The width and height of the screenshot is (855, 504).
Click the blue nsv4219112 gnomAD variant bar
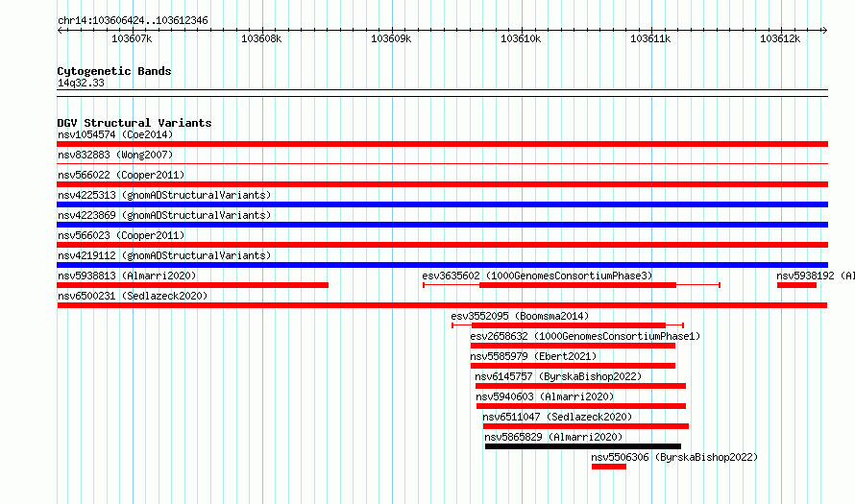(x=442, y=265)
